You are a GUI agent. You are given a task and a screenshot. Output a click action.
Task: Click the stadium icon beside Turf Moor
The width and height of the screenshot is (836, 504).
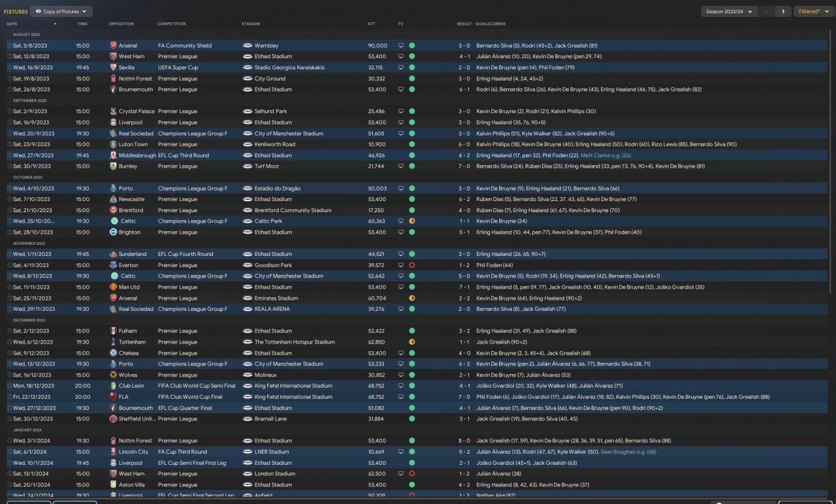coord(248,166)
